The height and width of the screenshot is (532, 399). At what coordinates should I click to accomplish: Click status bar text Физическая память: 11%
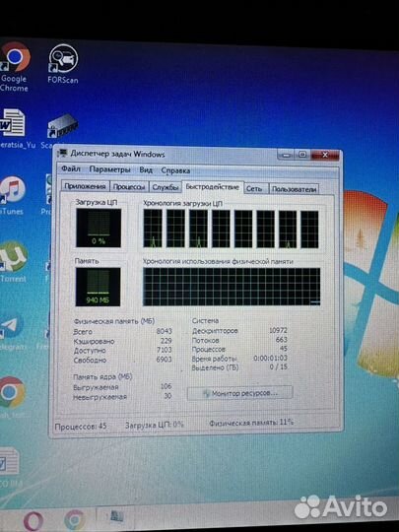[251, 423]
